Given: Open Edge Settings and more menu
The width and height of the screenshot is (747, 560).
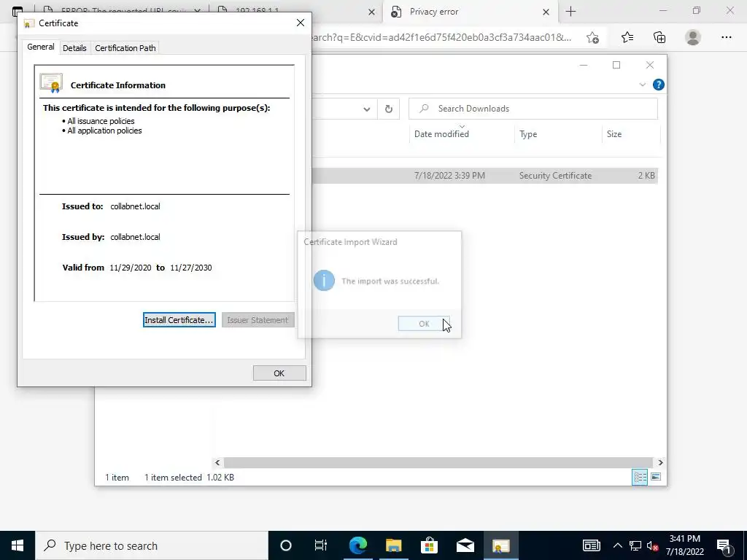Looking at the screenshot, I should coord(726,38).
